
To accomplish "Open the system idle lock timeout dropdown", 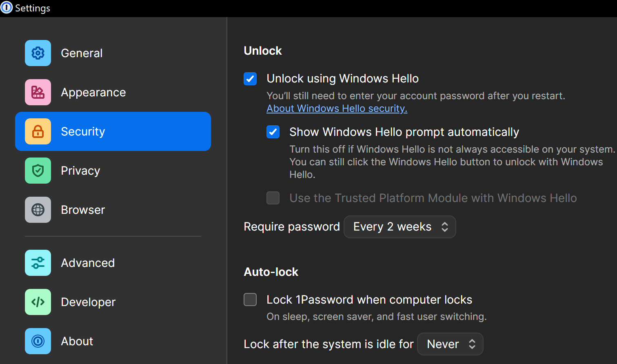I will (450, 344).
